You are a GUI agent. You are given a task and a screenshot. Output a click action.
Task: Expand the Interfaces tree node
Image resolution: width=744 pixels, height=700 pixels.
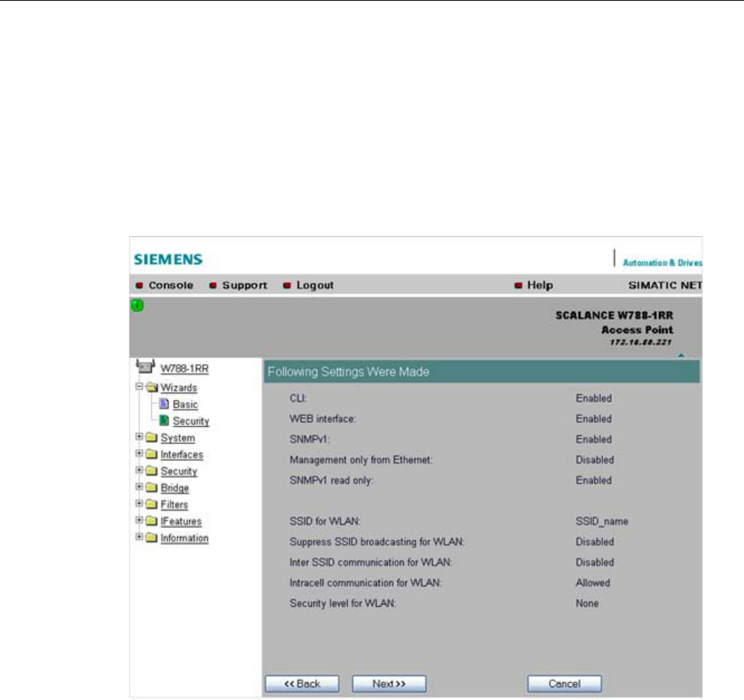139,454
